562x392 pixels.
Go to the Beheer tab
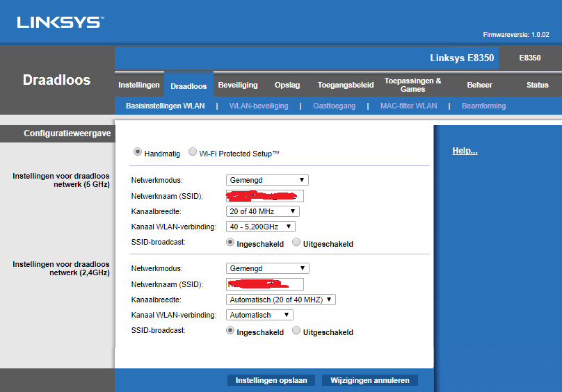[479, 85]
